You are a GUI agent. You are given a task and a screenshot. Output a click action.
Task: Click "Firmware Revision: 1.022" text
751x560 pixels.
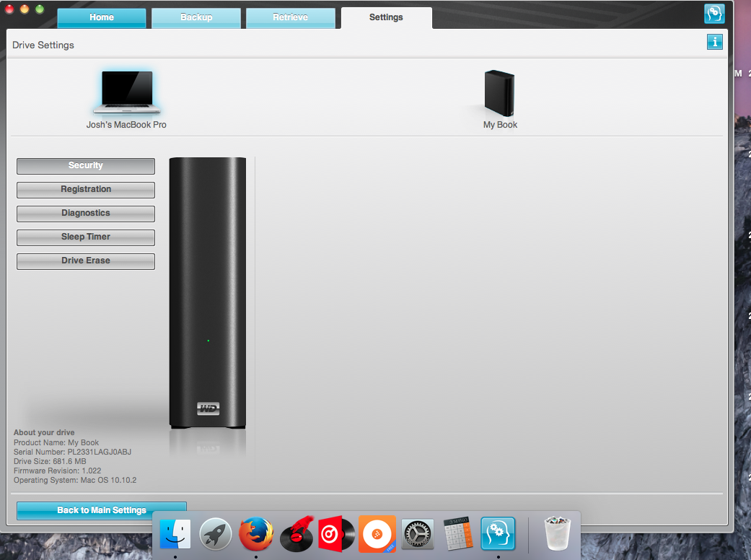click(x=57, y=471)
